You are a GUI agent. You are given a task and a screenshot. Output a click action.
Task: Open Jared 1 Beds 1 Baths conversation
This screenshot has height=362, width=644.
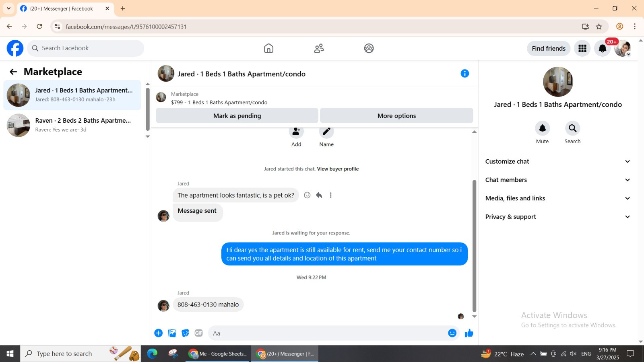pos(72,95)
